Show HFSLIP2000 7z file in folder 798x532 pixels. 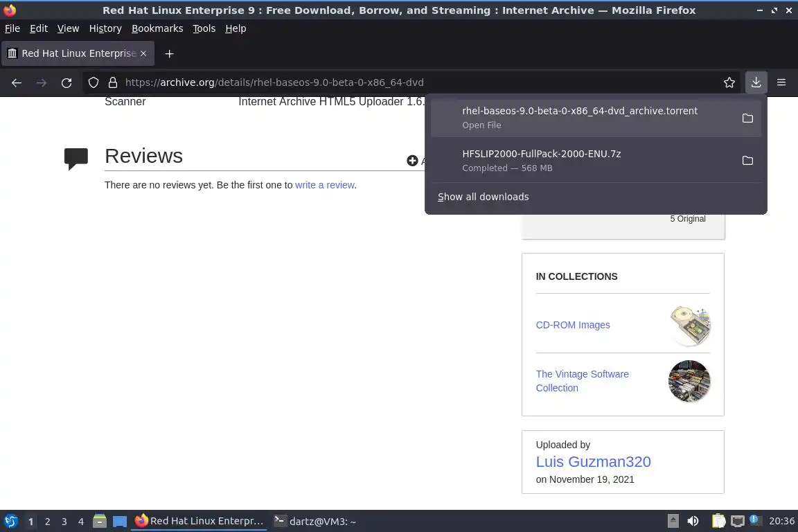tap(747, 161)
